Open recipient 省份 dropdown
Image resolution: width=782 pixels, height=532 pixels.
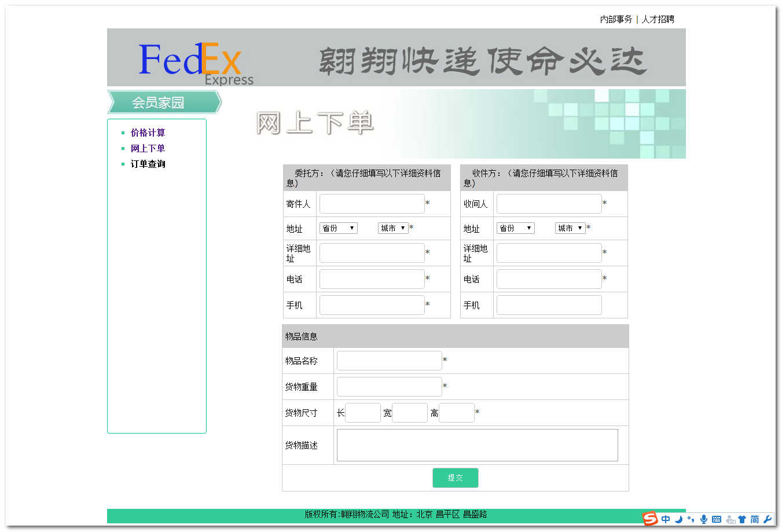point(516,228)
